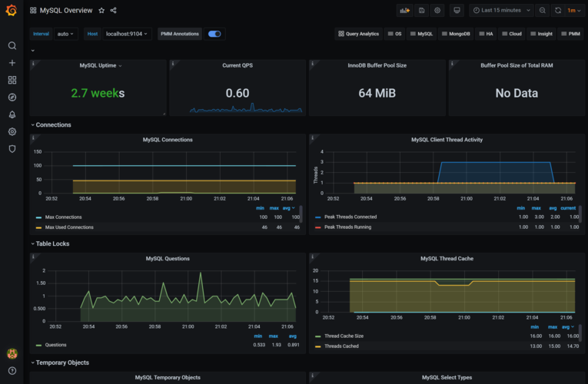This screenshot has width=588, height=384.
Task: Expand the collapsed row chevron under Interval
Action: (x=33, y=51)
